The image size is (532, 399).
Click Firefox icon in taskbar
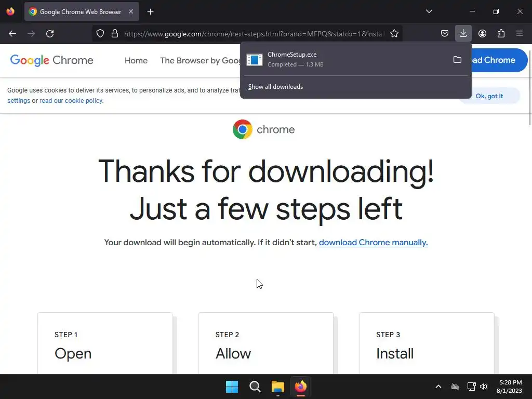[301, 387]
